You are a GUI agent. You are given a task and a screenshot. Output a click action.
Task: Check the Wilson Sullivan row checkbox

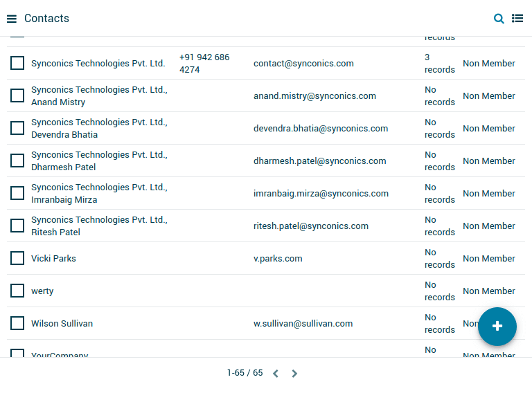17,323
